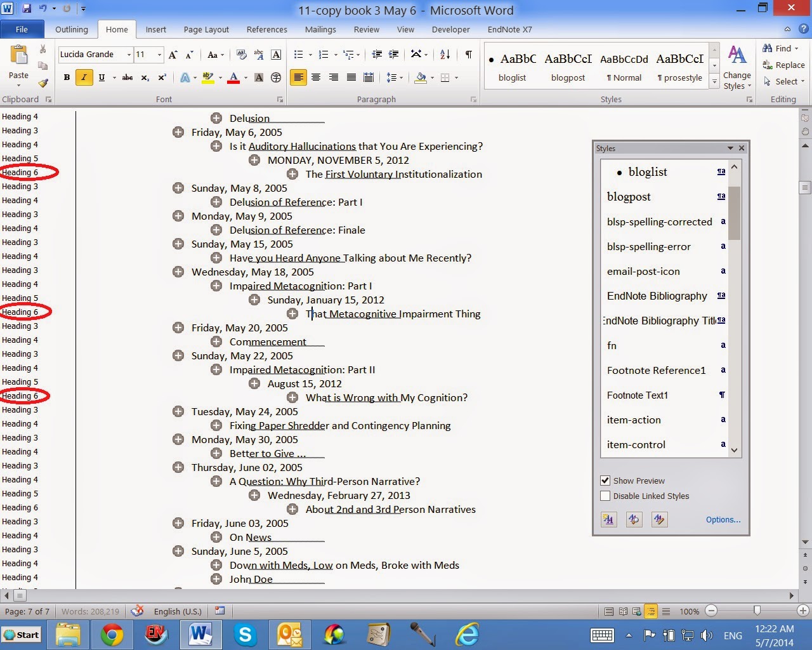Apply paragraph shading fill color
Screen dimensions: 812x650
[420, 77]
